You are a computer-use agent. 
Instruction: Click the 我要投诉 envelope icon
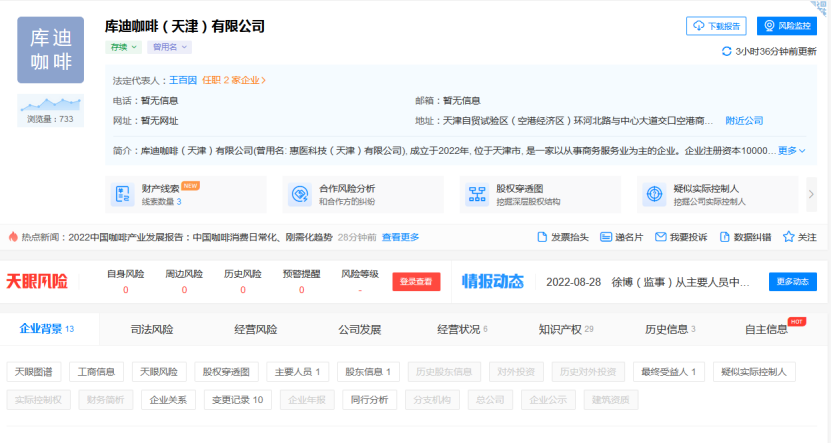(660, 237)
